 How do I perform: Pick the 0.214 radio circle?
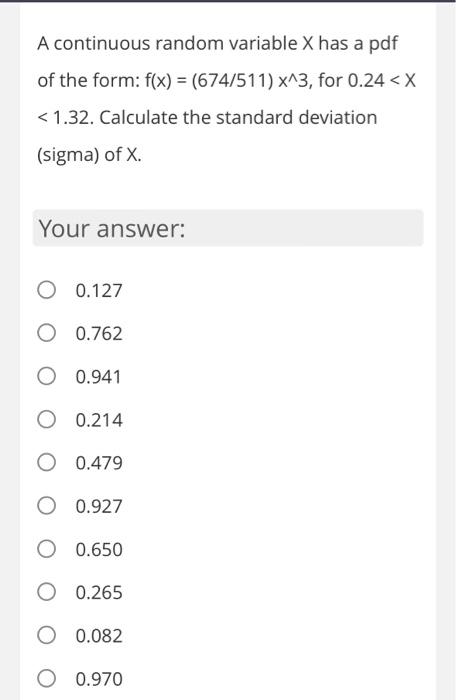(46, 420)
